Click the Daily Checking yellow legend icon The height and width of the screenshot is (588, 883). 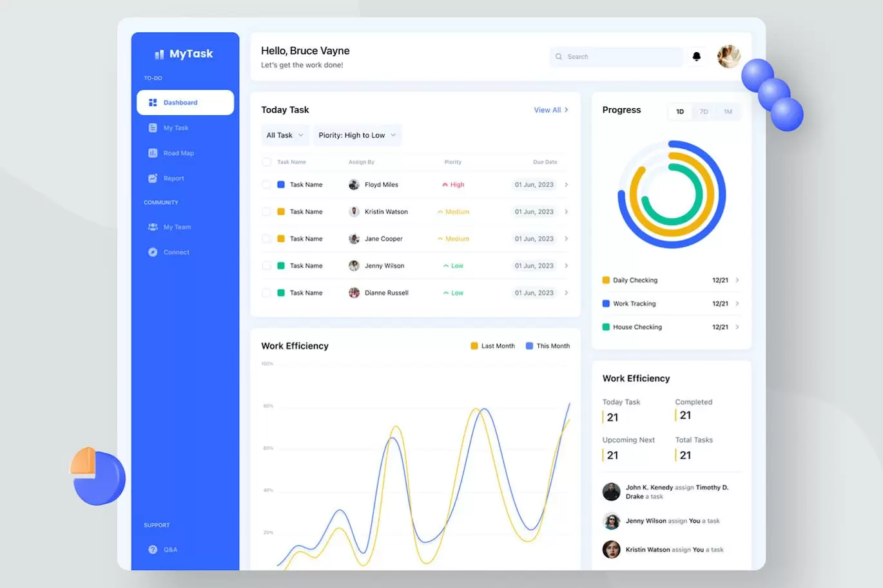(606, 280)
